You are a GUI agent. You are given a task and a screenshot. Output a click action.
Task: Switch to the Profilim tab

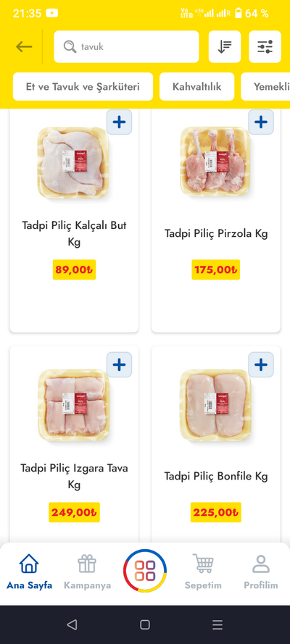pos(261,572)
